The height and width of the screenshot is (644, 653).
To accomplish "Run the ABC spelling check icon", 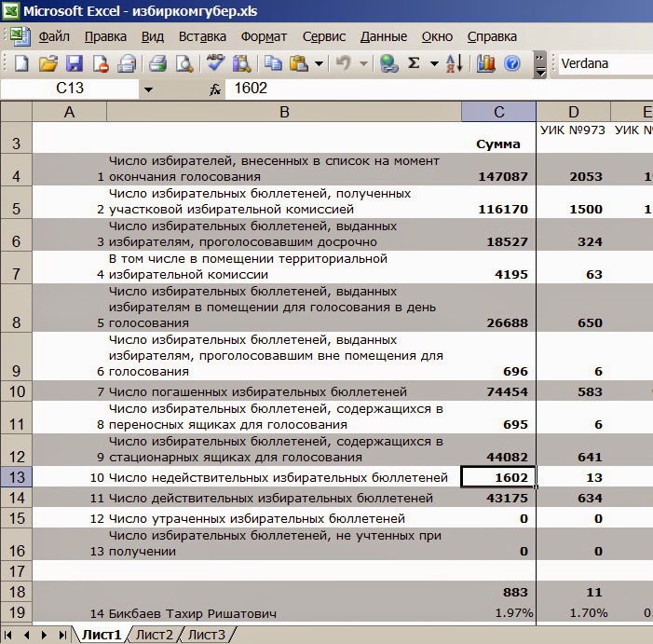I will 215,62.
